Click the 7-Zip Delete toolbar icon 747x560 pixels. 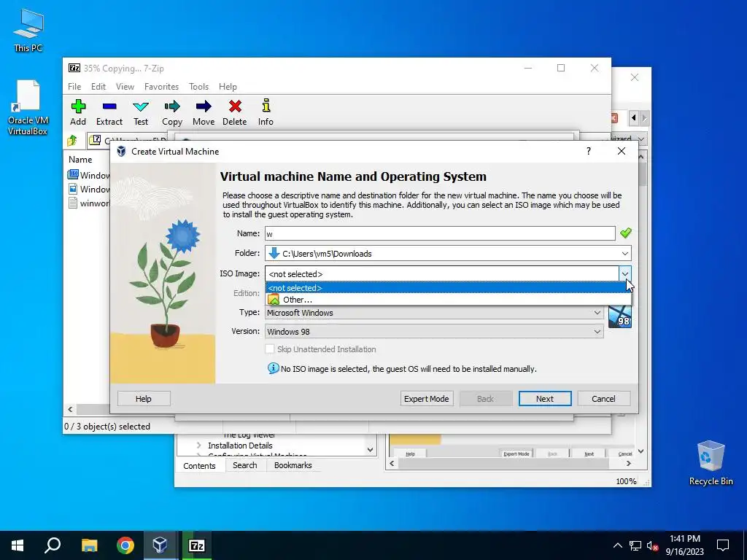235,106
